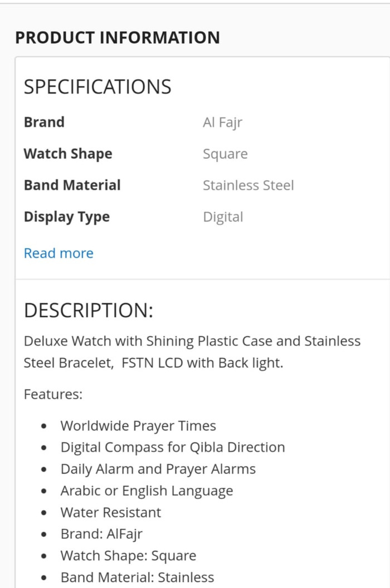The width and height of the screenshot is (390, 588).
Task: Click the Features label
Action: pos(53,394)
